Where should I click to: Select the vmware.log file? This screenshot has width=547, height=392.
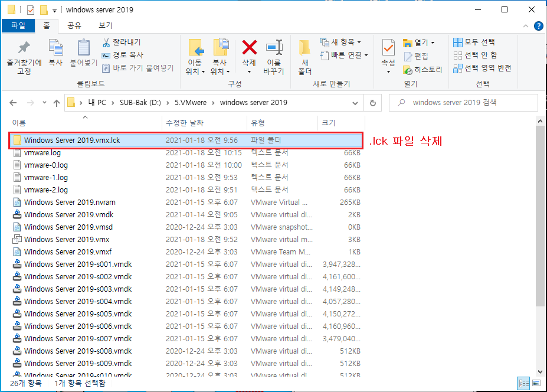coord(186,153)
